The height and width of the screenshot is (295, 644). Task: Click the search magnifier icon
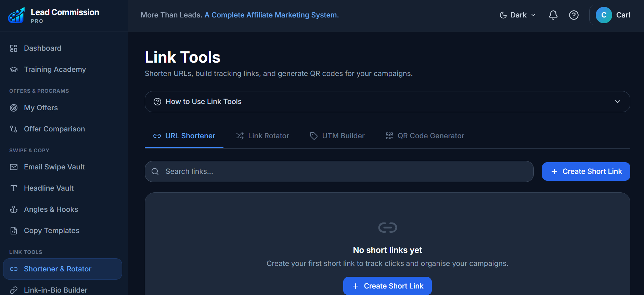click(x=155, y=171)
